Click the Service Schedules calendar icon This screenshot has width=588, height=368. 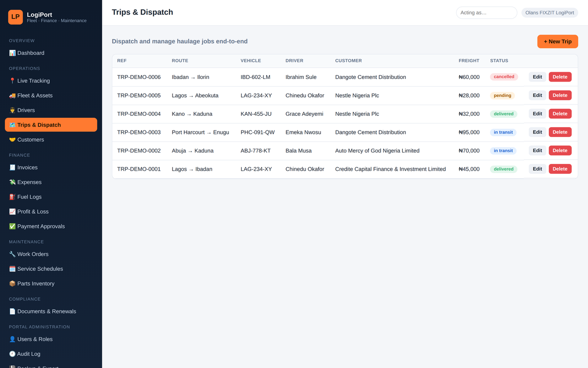(12, 269)
